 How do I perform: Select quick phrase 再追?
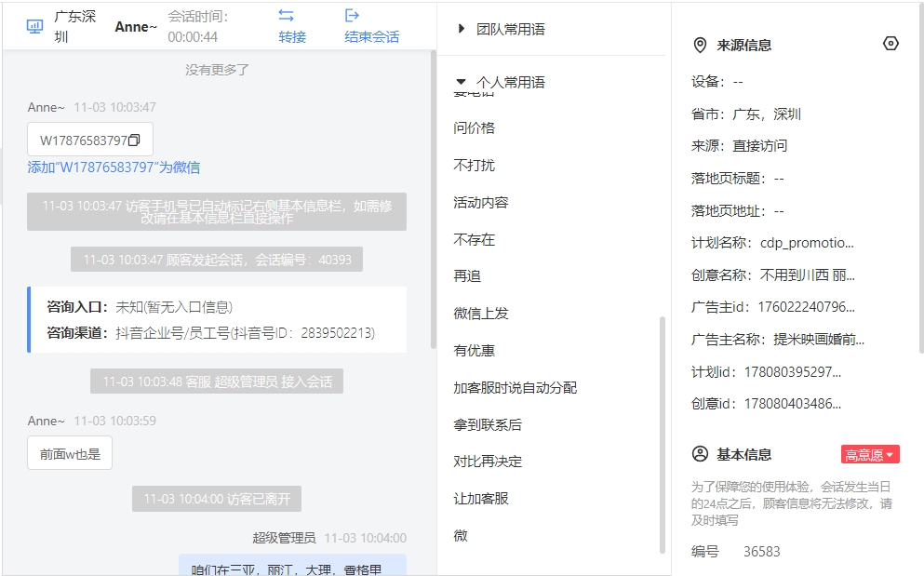click(467, 276)
